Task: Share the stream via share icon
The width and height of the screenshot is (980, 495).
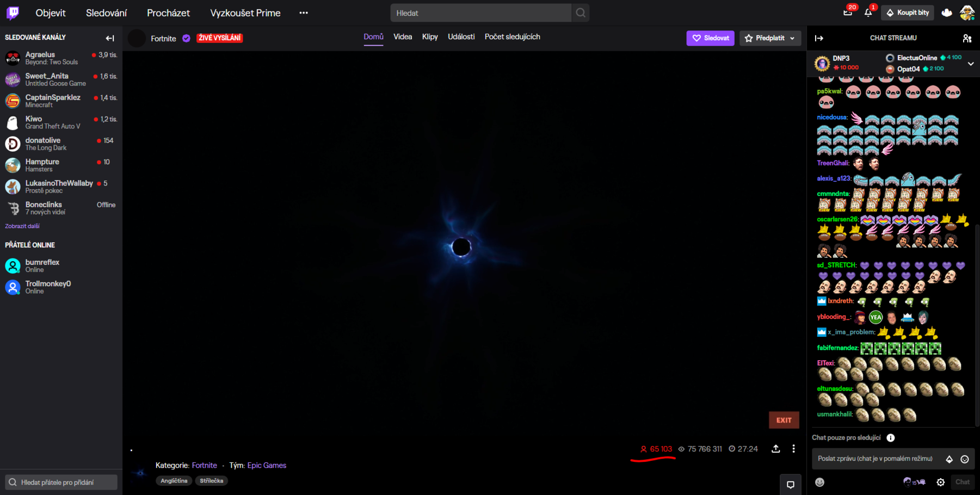Action: [x=775, y=449]
